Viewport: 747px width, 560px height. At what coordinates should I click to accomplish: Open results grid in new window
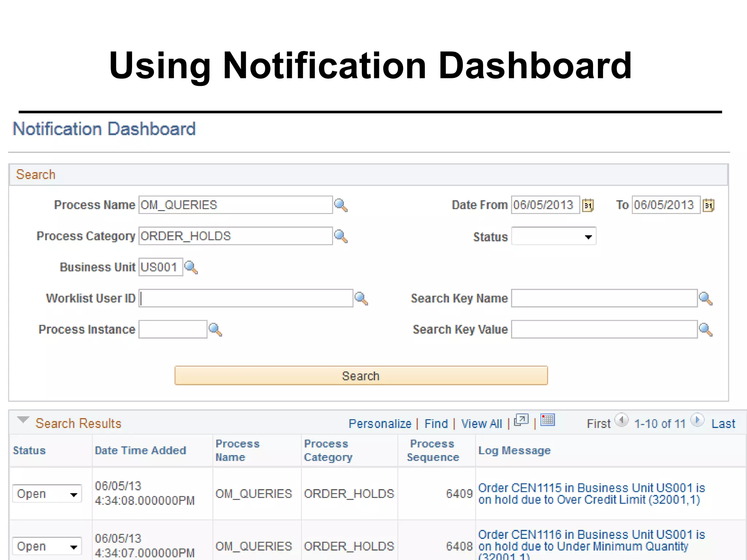pos(521,420)
